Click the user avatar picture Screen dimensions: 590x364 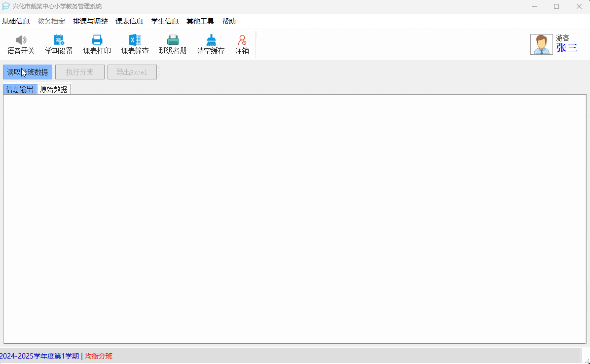tap(541, 44)
